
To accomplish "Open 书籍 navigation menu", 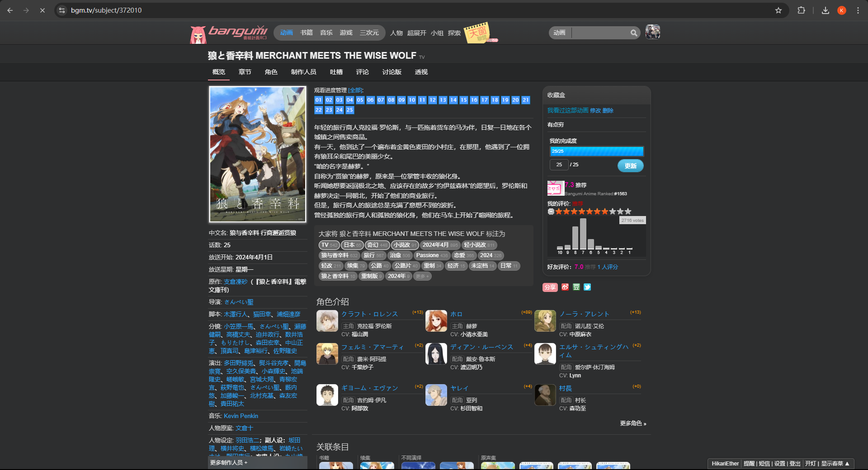I will click(307, 33).
